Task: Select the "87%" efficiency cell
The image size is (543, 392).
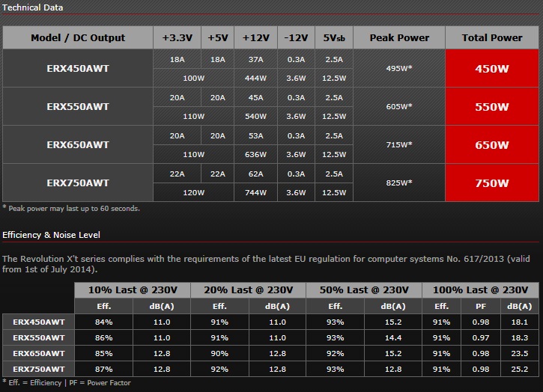Action: coord(103,369)
